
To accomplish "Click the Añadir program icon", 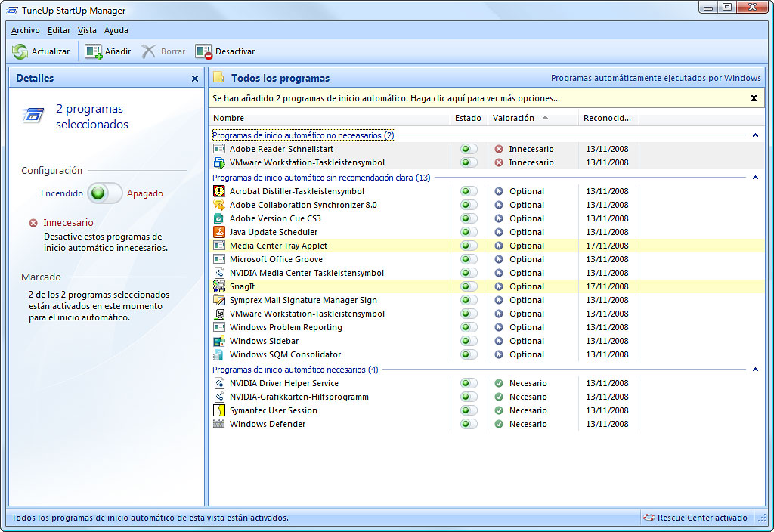I will tap(93, 51).
